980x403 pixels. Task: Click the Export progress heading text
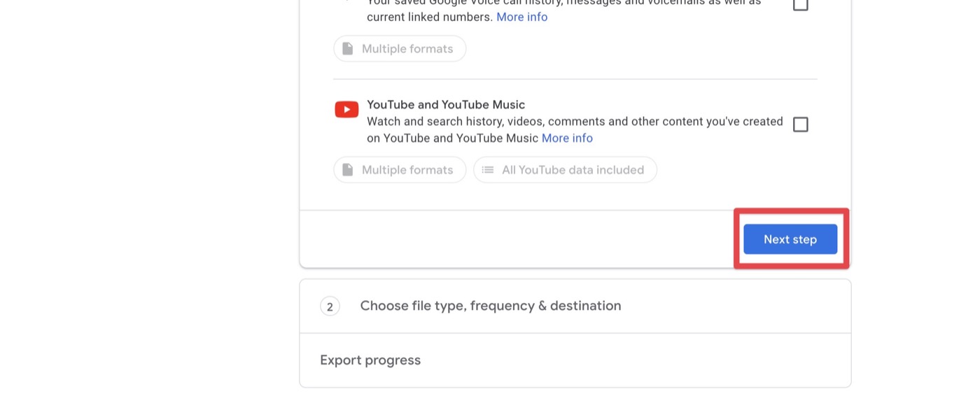tap(370, 360)
